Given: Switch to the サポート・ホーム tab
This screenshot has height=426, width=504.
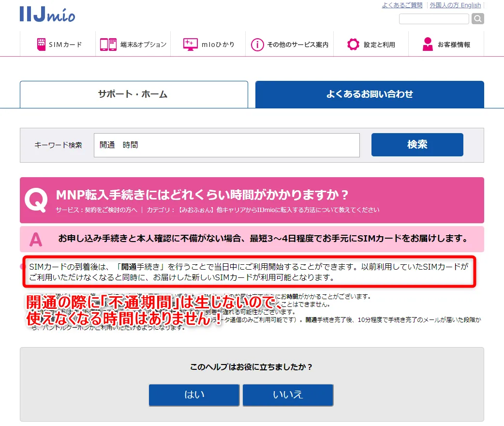Looking at the screenshot, I should tap(133, 94).
